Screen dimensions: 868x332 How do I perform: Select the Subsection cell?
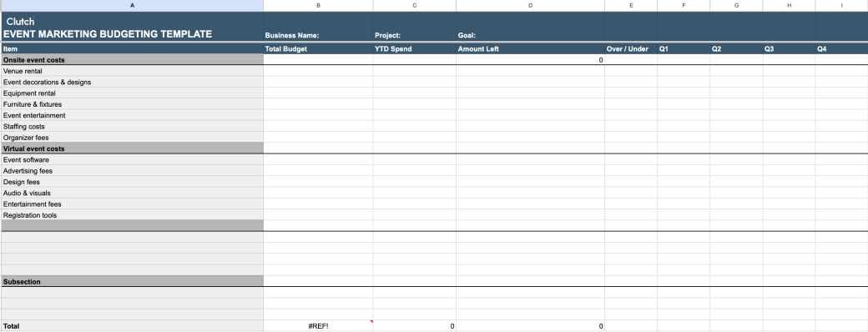[132, 282]
